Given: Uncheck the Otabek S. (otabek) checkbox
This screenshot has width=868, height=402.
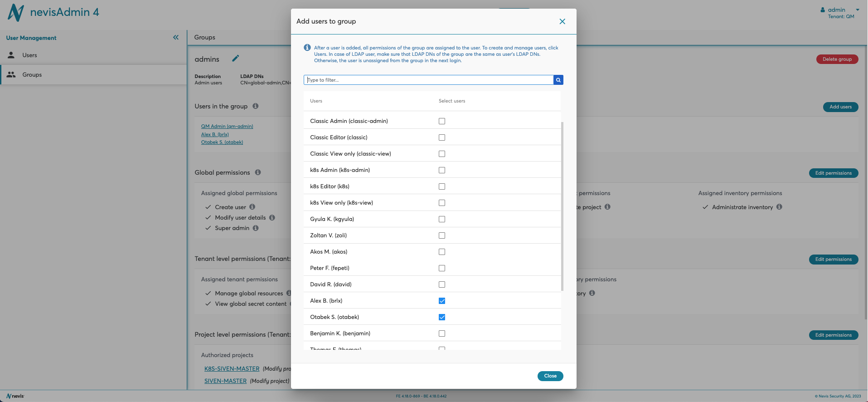Looking at the screenshot, I should 442,317.
